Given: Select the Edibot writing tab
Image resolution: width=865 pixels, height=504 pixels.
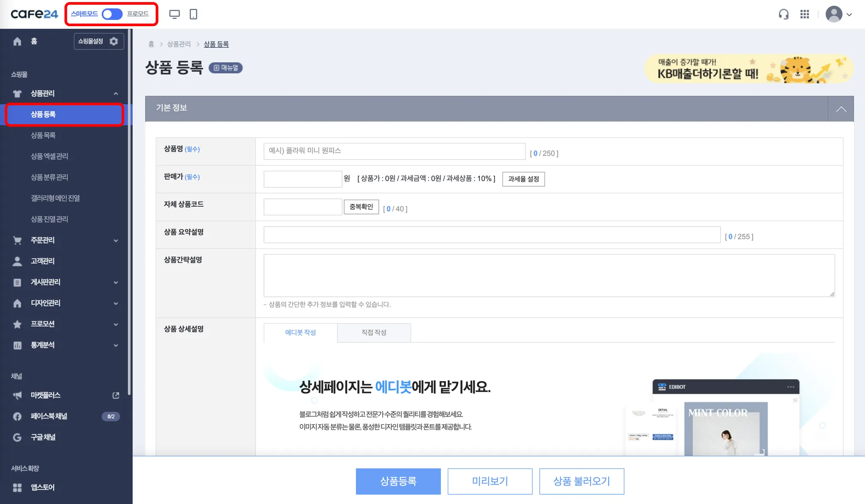Looking at the screenshot, I should coord(300,333).
